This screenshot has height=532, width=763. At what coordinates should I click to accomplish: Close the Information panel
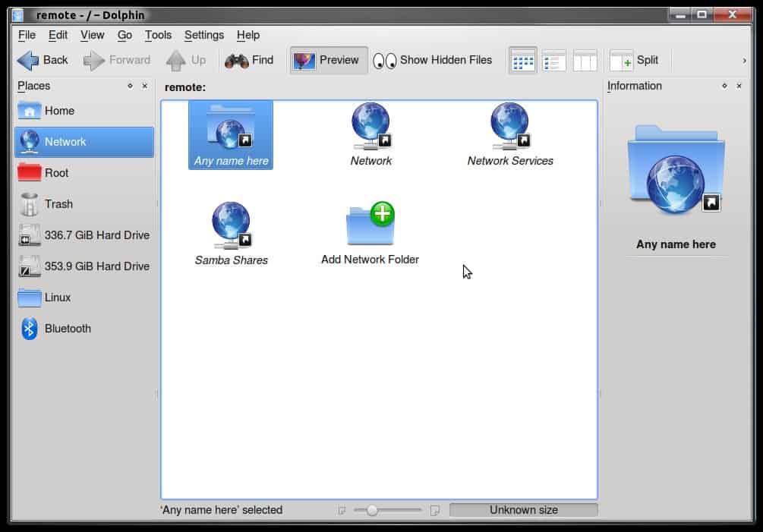pyautogui.click(x=739, y=86)
